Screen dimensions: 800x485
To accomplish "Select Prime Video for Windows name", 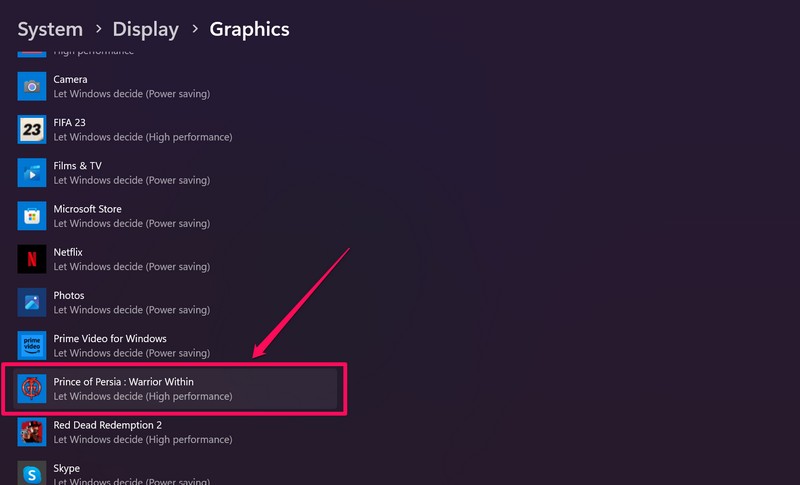I will (110, 339).
